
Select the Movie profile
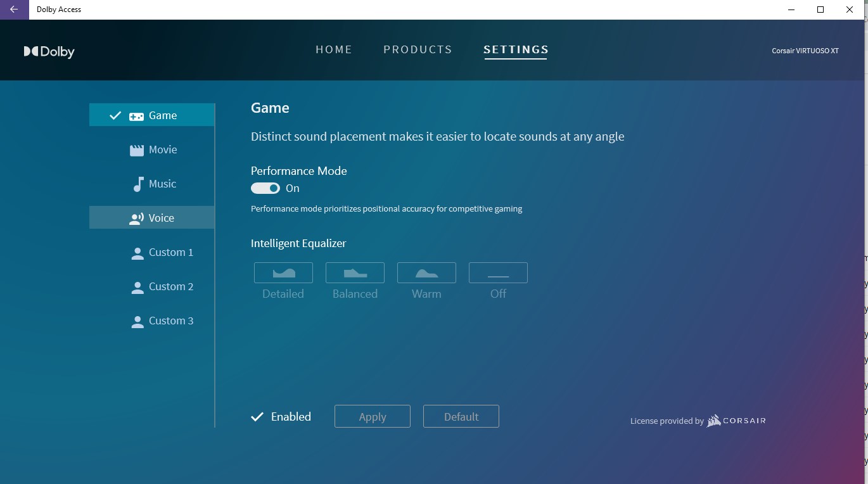(152, 150)
